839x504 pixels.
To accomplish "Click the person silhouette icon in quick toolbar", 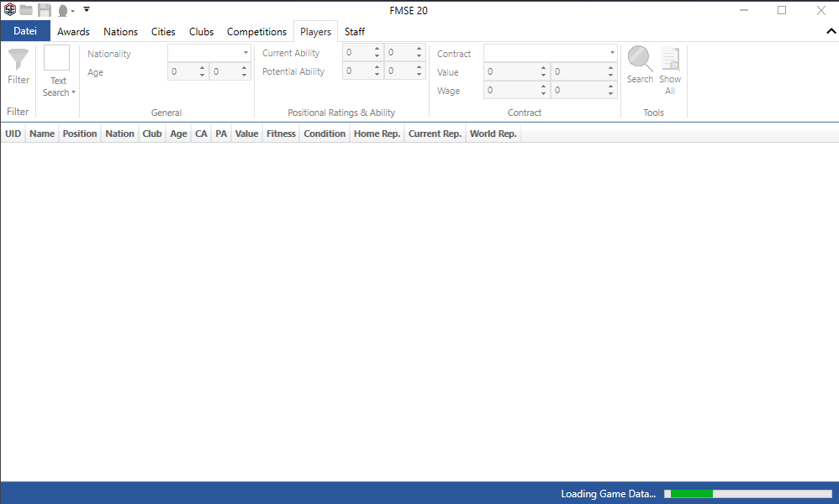I will pyautogui.click(x=63, y=11).
